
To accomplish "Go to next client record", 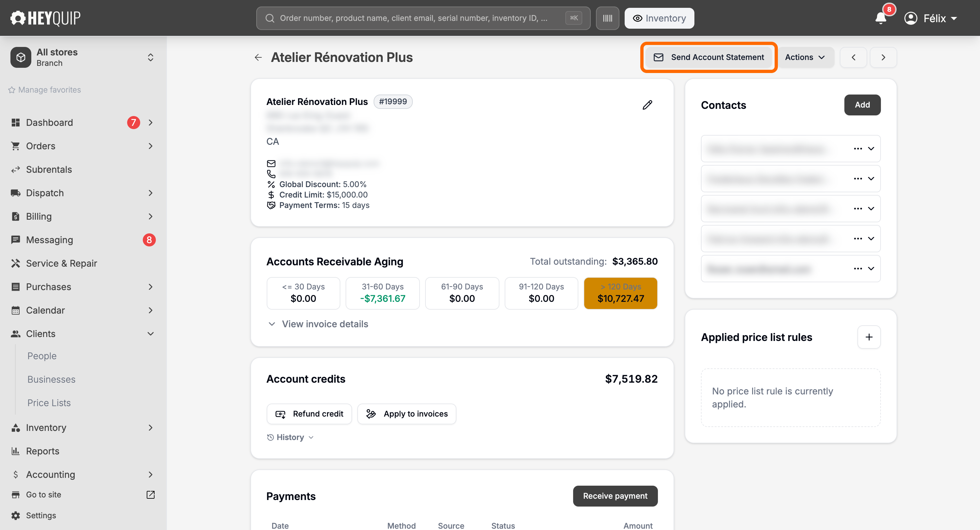I will click(883, 57).
